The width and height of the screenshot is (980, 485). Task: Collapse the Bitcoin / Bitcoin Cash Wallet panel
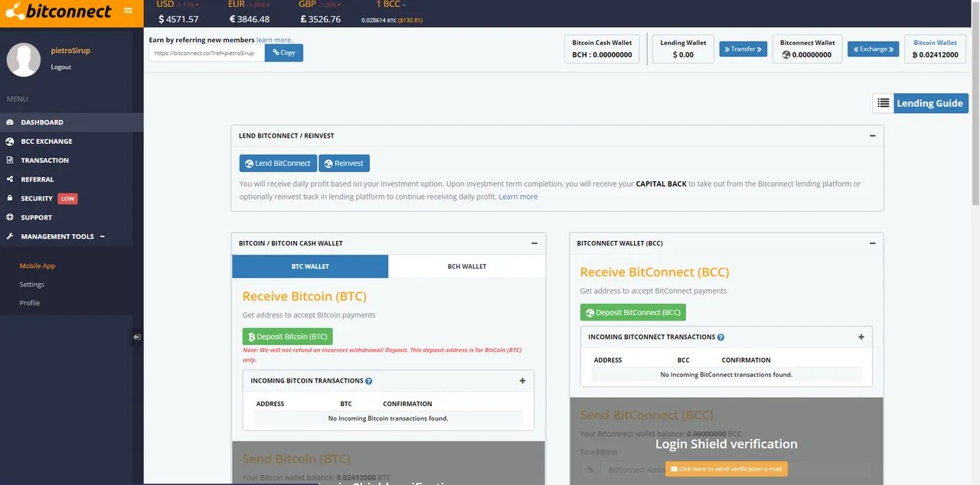(534, 243)
